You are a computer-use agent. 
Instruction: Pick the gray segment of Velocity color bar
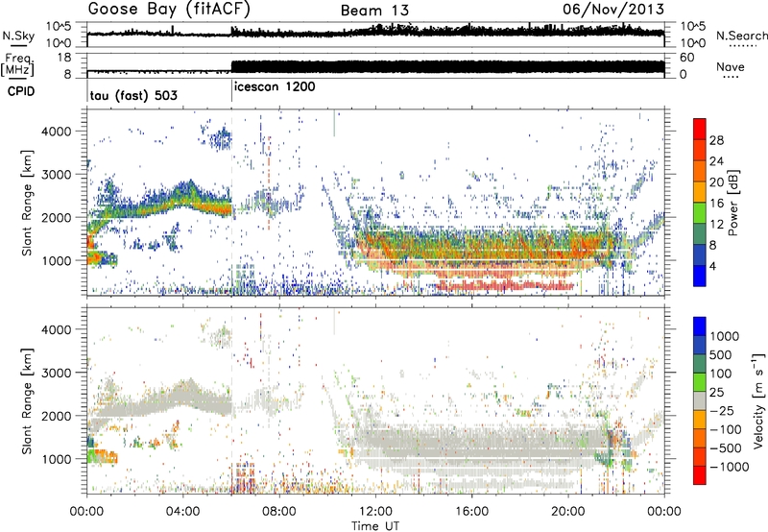(x=700, y=400)
